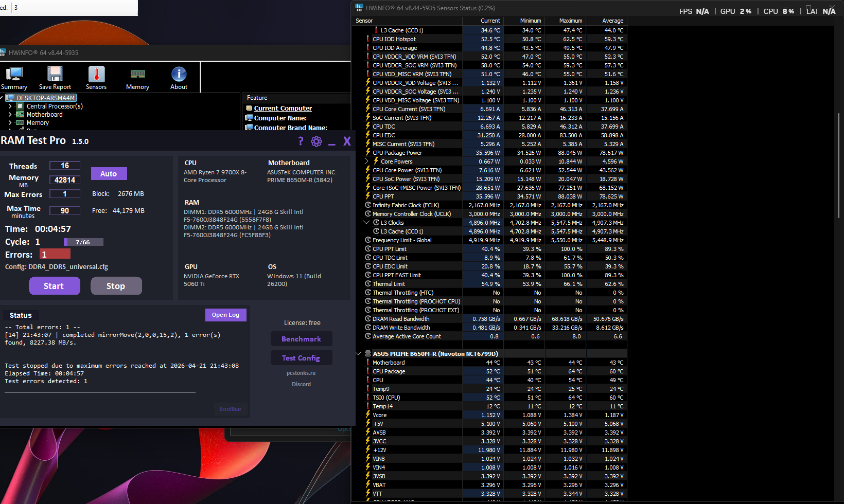The image size is (844, 504).
Task: Click thermometer icon beside CPU IOD Hotspot
Action: (x=368, y=39)
